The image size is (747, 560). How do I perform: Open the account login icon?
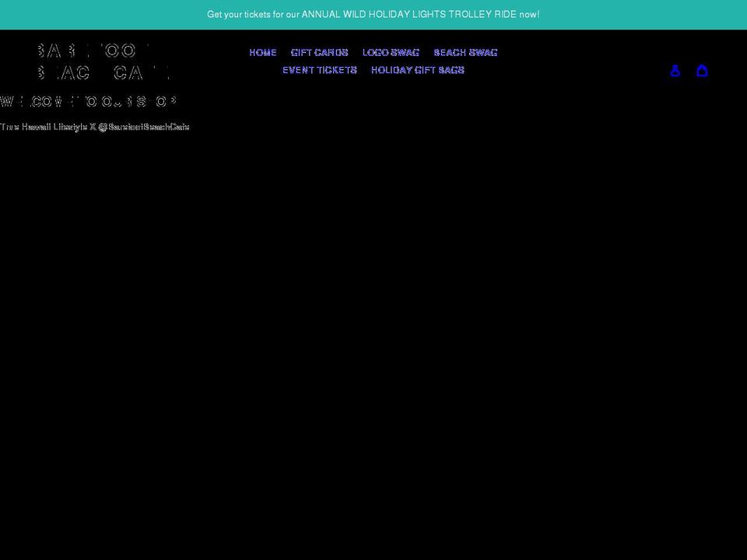(675, 71)
